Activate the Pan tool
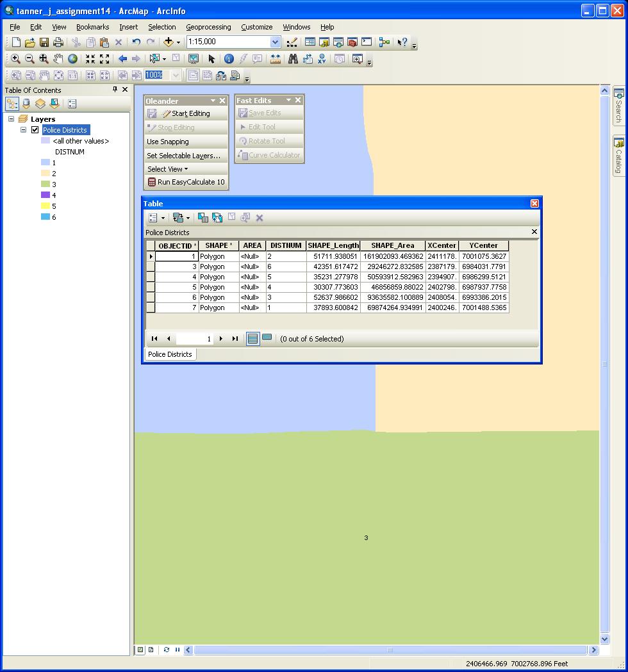Image resolution: width=628 pixels, height=672 pixels. coord(57,58)
